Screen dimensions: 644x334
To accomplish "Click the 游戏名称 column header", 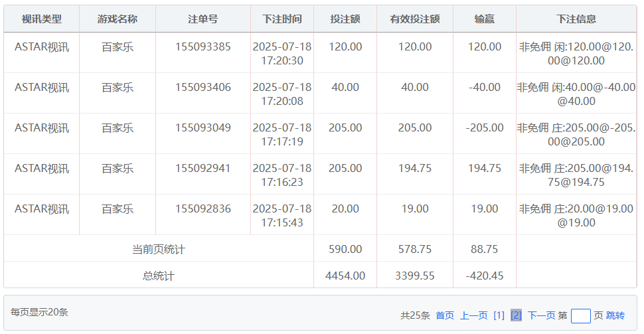I will (x=117, y=19).
